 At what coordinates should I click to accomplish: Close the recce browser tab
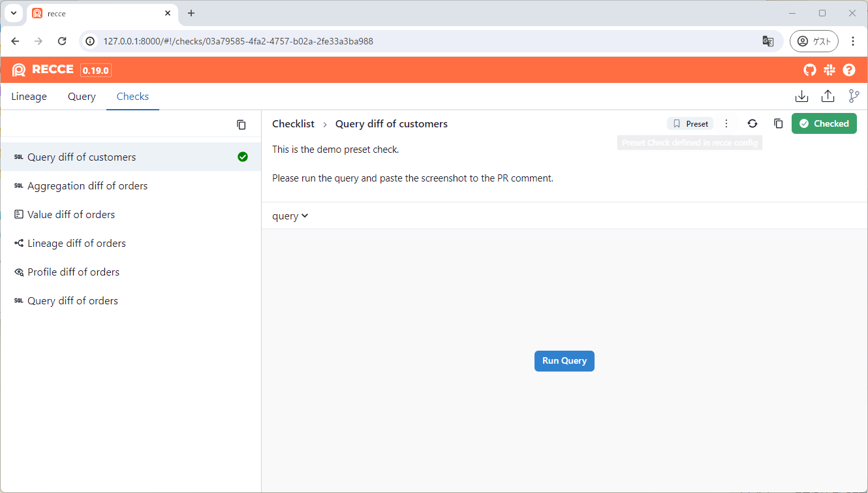pos(168,13)
